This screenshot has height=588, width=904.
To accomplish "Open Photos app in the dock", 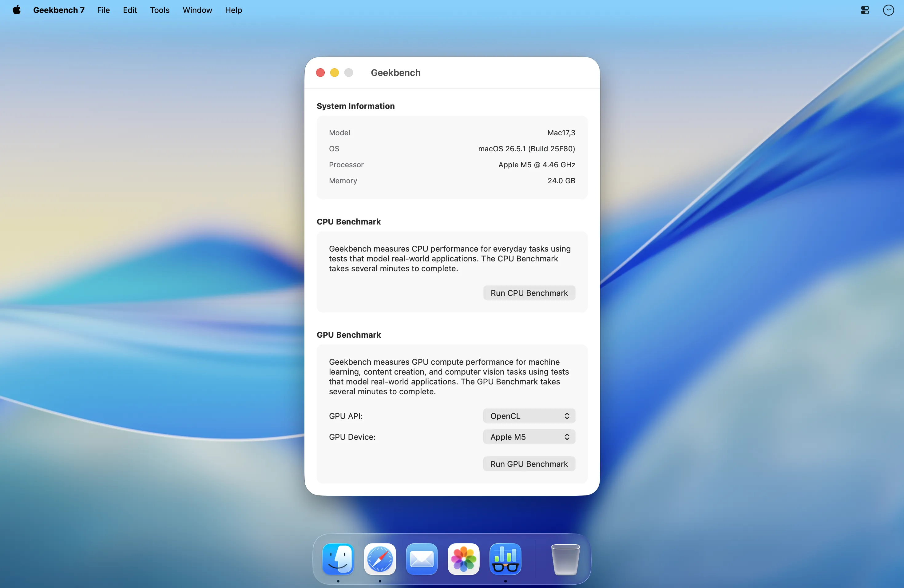I will tap(463, 559).
